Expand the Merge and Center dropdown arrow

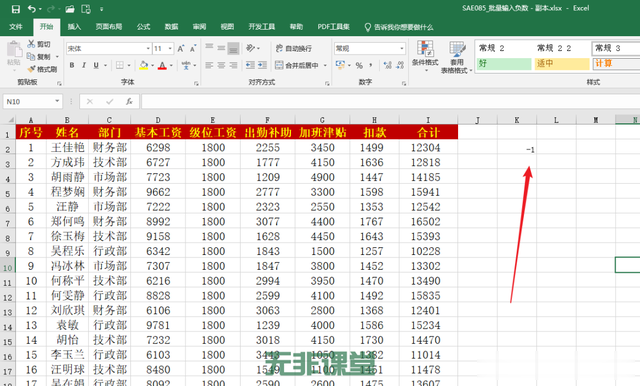pos(325,65)
